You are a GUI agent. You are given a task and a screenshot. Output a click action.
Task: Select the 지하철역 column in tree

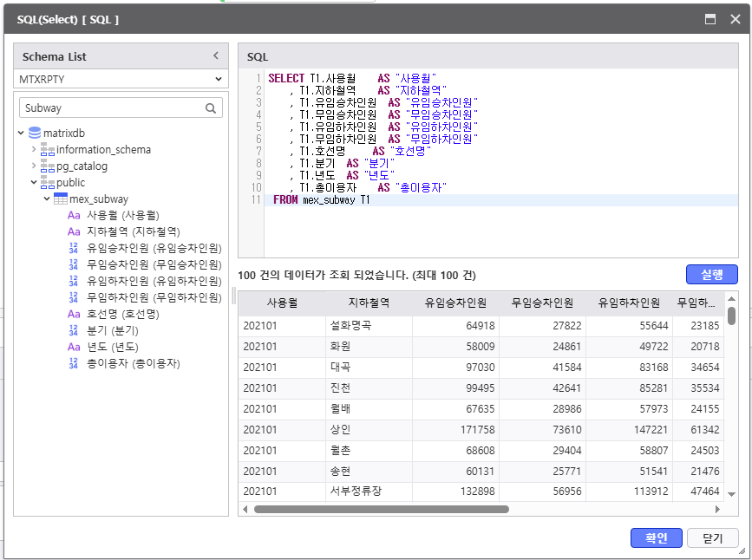click(133, 231)
